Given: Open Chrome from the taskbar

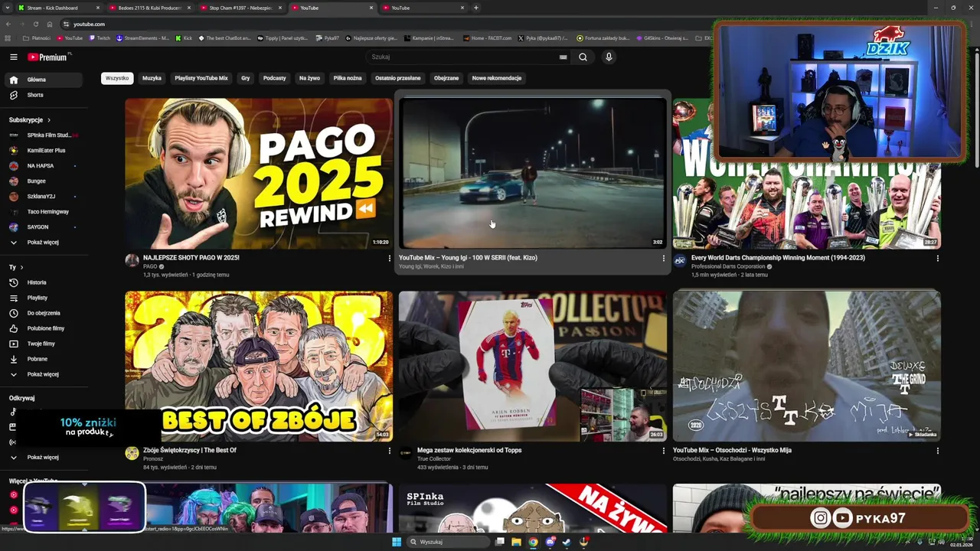Looking at the screenshot, I should (533, 542).
